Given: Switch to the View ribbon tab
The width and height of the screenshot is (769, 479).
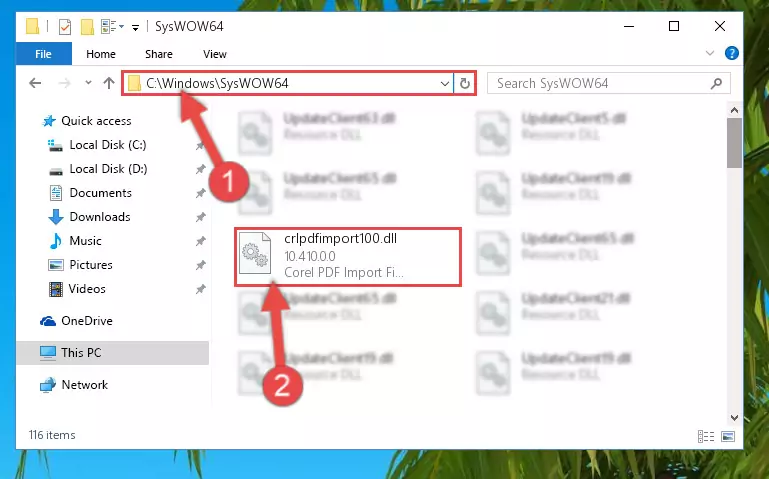Looking at the screenshot, I should (x=215, y=54).
